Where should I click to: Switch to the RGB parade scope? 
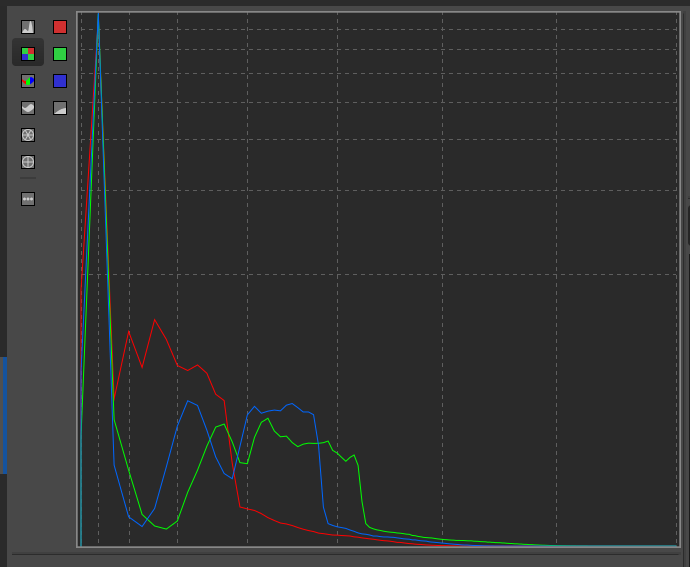(x=28, y=81)
